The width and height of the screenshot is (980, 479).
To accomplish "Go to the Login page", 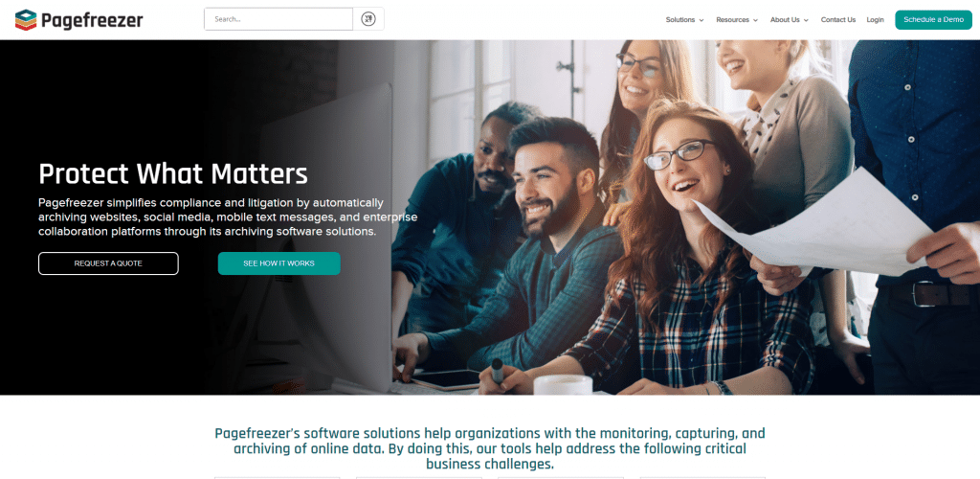I will coord(875,20).
